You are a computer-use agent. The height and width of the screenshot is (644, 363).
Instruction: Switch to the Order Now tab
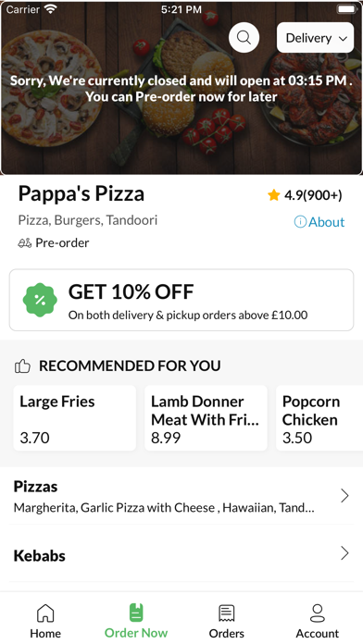pyautogui.click(x=136, y=621)
